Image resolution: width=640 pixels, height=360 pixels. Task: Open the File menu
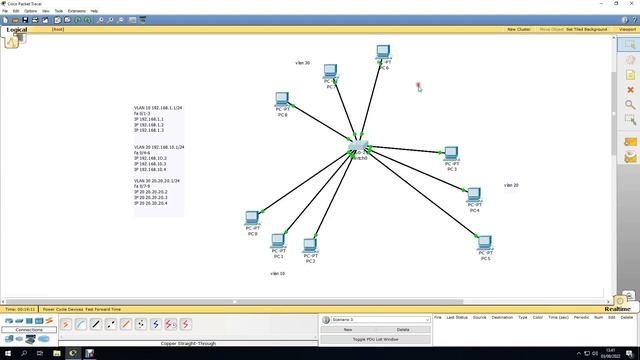click(5, 11)
